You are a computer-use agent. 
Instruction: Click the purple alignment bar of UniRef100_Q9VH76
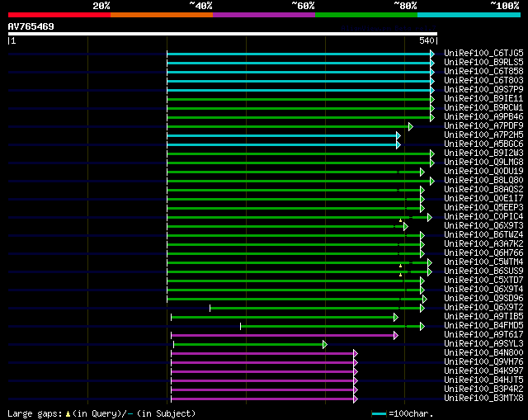(262, 363)
